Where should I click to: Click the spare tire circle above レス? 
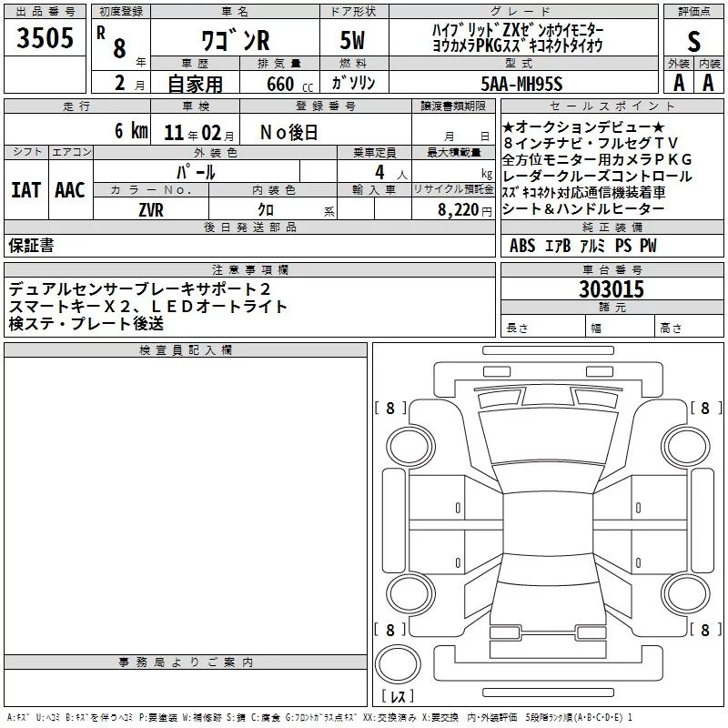[x=398, y=664]
